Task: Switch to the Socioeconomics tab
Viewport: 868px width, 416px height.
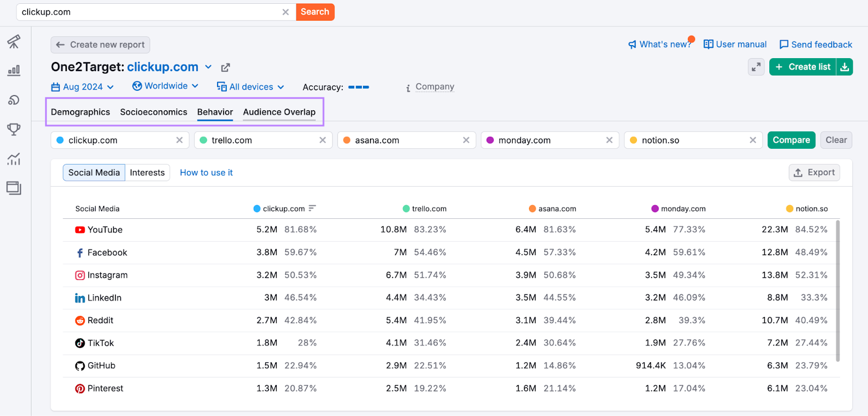Action: click(x=154, y=112)
